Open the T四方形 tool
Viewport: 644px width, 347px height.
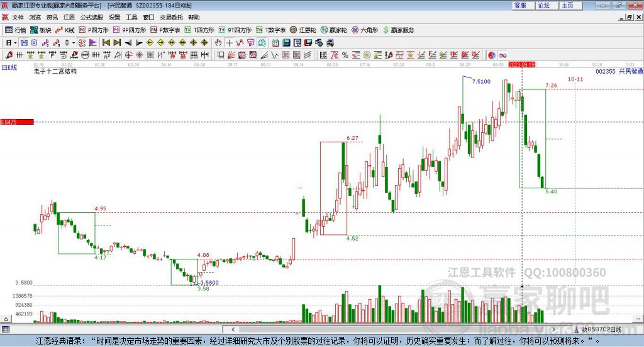tap(199, 30)
